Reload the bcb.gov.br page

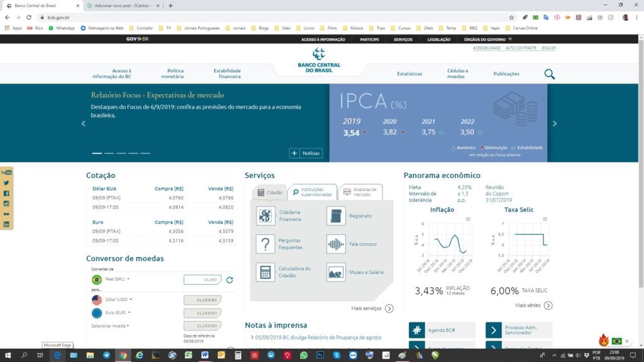tap(29, 18)
